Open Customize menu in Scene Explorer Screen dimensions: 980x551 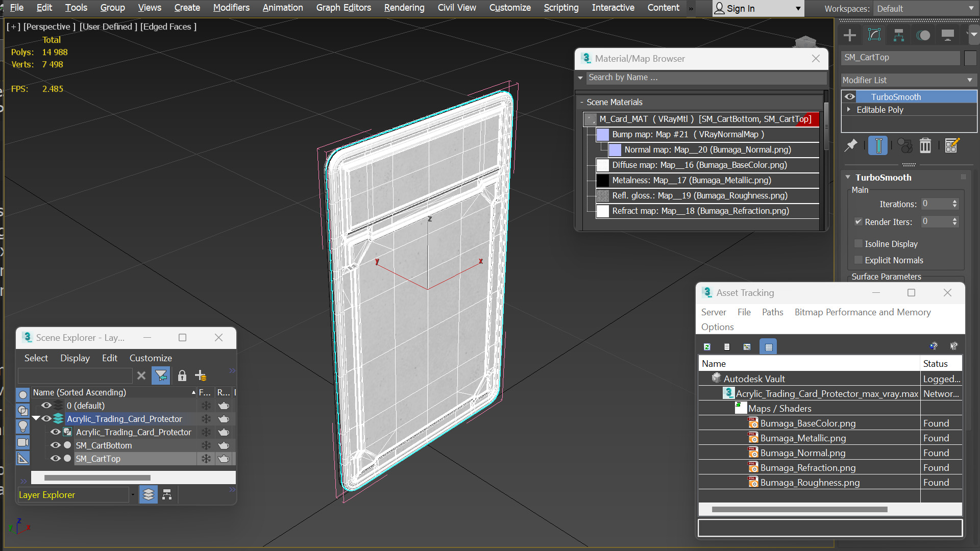(151, 358)
